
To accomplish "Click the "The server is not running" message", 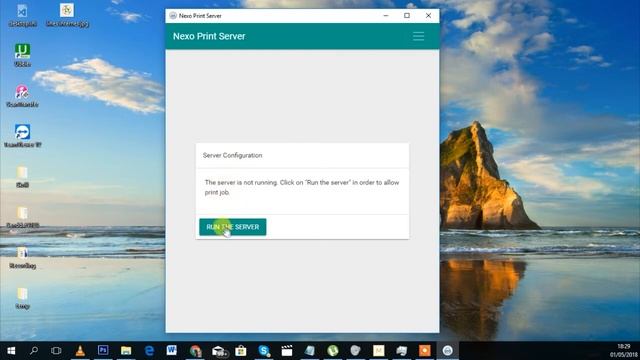I will (302, 187).
